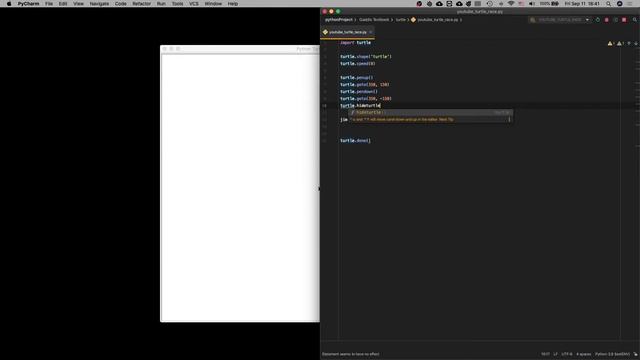Click inside the white turtle canvas

click(x=240, y=188)
